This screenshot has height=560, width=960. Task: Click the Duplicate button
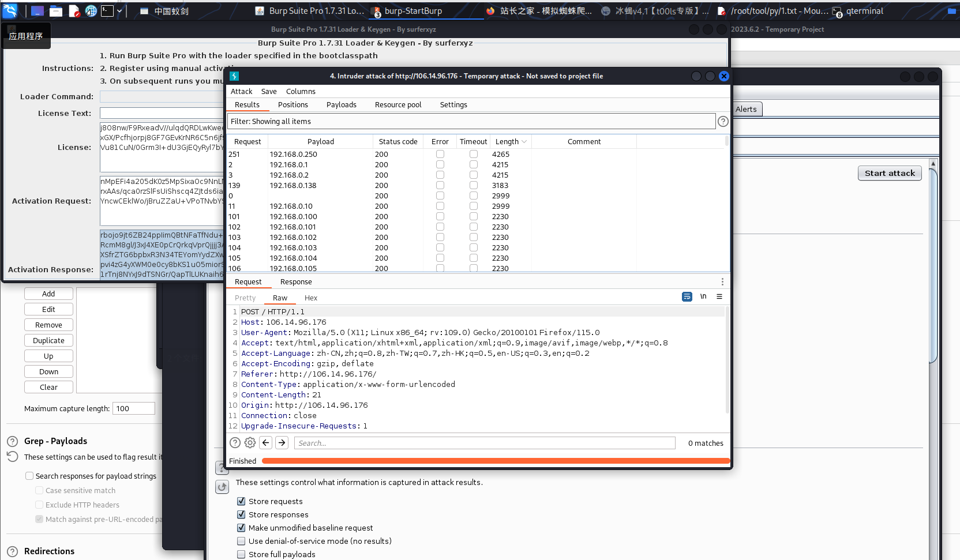click(x=48, y=340)
